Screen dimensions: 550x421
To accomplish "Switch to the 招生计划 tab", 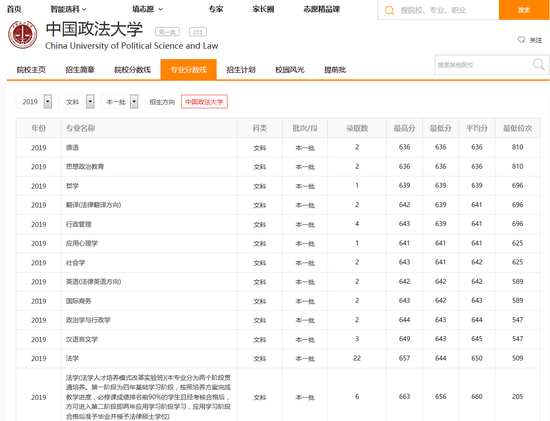I will coord(241,70).
